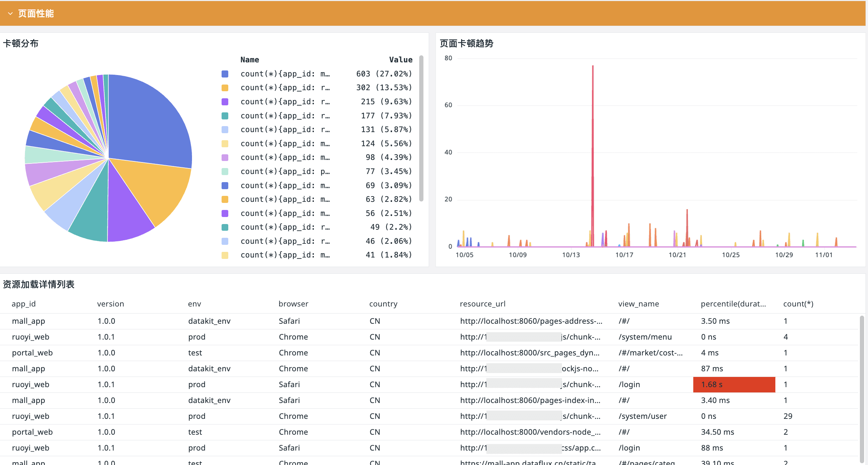Screen dimensions: 868x465
Task: Collapse the 页面性能 section chevron
Action: coord(10,13)
